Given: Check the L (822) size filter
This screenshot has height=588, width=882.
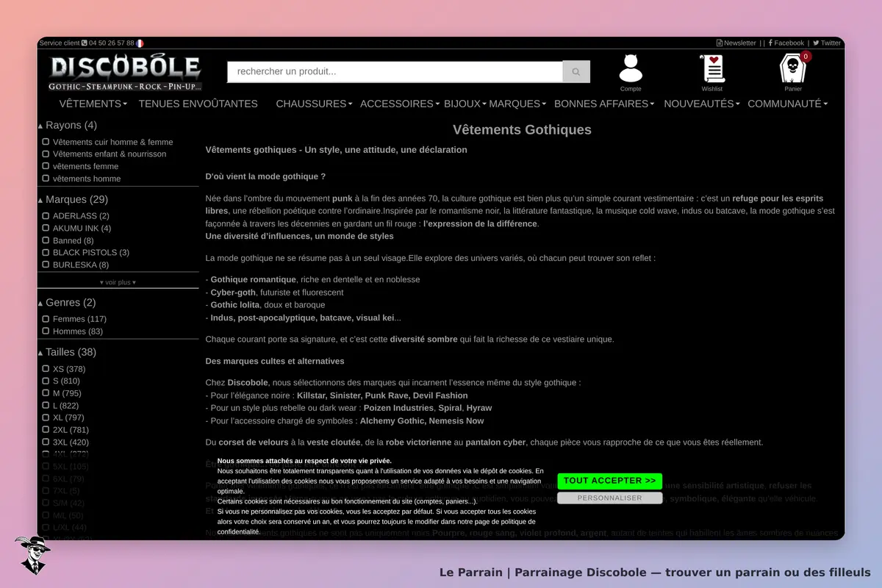Looking at the screenshot, I should 46,406.
